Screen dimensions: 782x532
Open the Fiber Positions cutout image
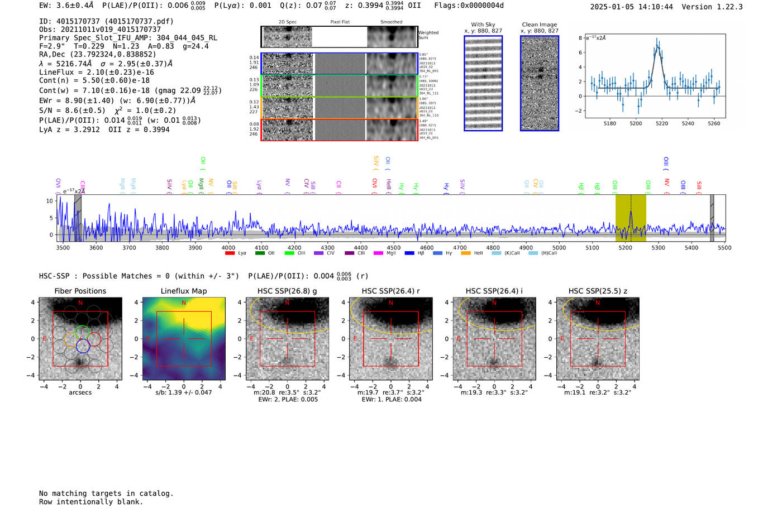pyautogui.click(x=80, y=339)
